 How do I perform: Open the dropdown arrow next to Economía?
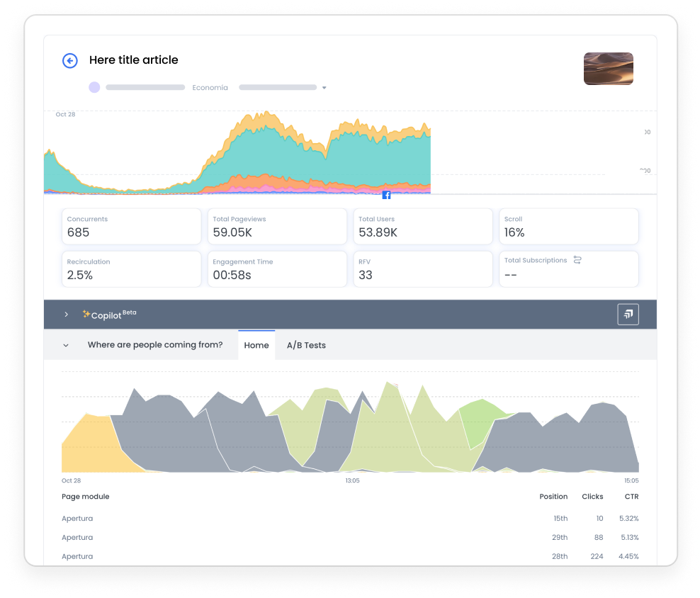click(x=324, y=88)
